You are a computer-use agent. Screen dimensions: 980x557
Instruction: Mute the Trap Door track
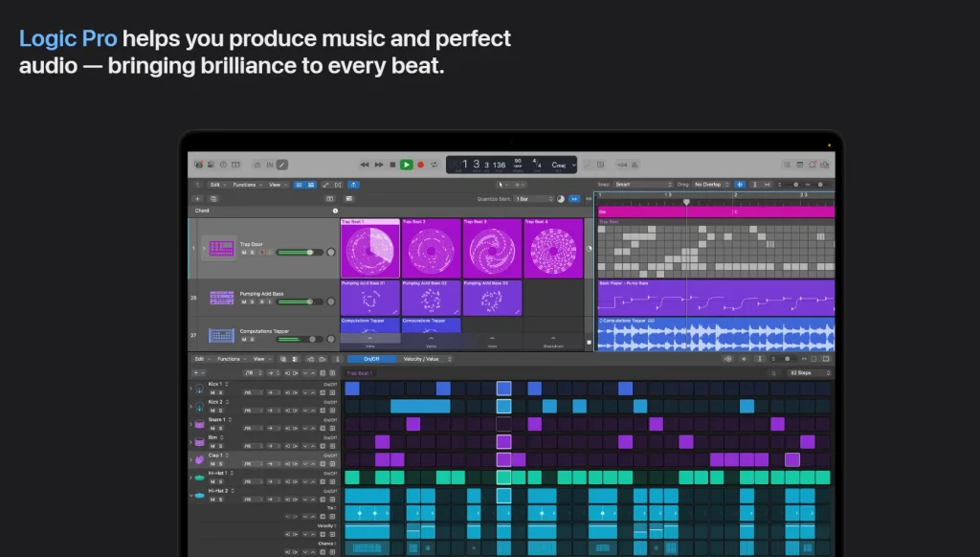[x=244, y=253]
